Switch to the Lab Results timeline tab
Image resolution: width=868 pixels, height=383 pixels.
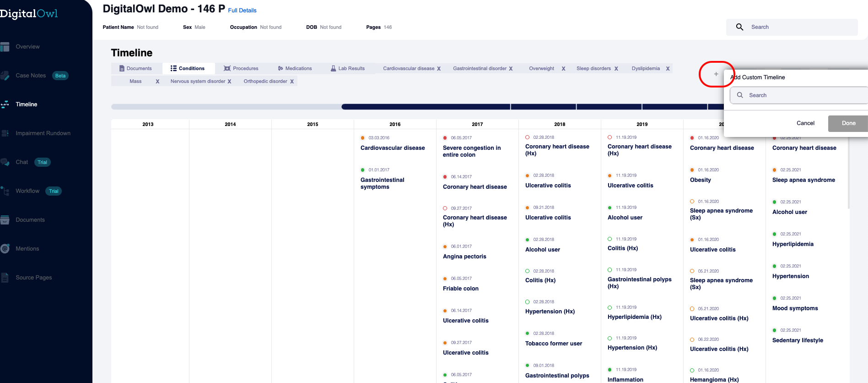pos(348,68)
